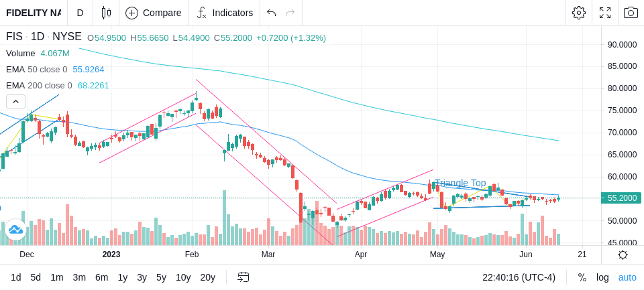Open the go-to-date calendar icon
Viewport: 644px width, 290px height.
243,278
